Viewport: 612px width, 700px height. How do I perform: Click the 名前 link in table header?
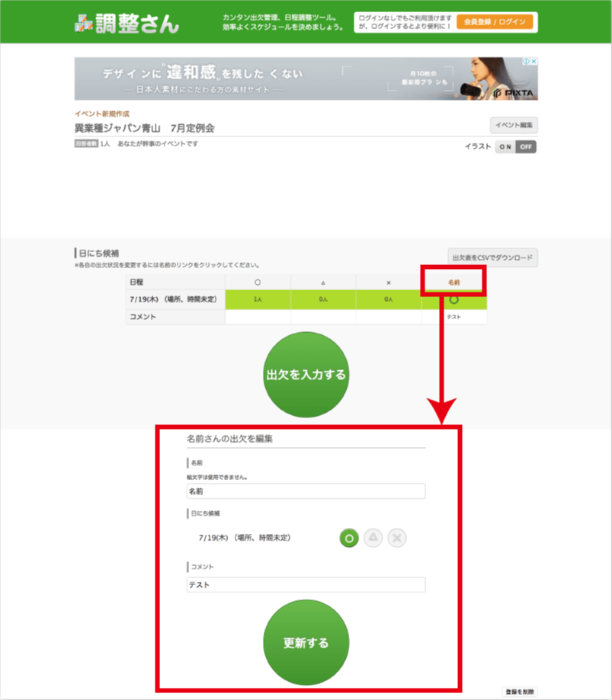(x=453, y=282)
